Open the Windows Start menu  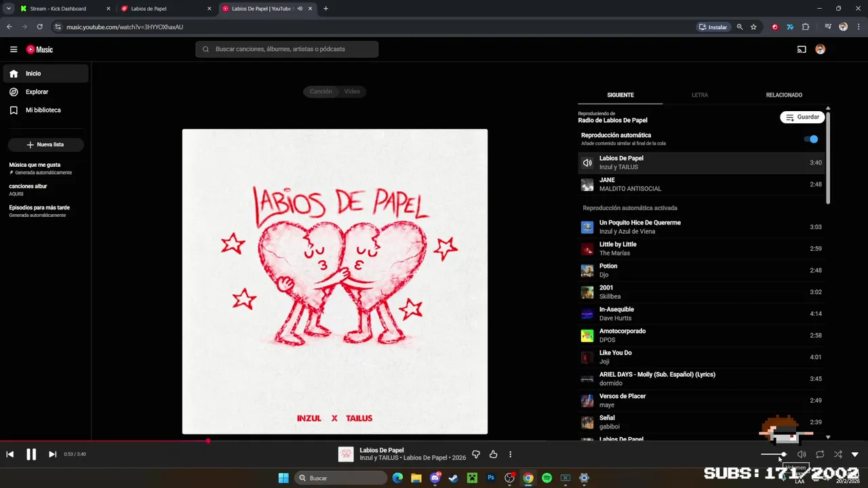click(x=283, y=478)
